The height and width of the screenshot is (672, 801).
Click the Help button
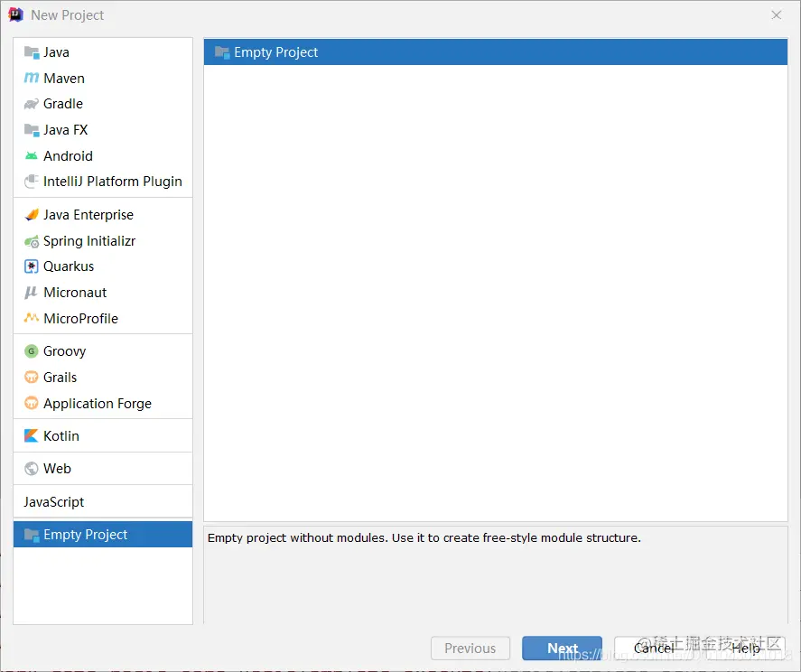[x=745, y=648]
